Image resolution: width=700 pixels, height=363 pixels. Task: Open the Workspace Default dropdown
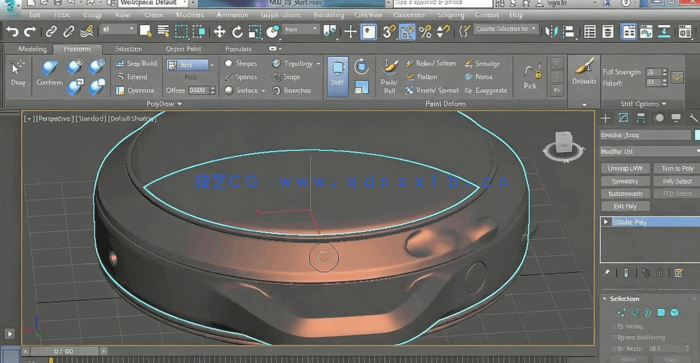(153, 4)
